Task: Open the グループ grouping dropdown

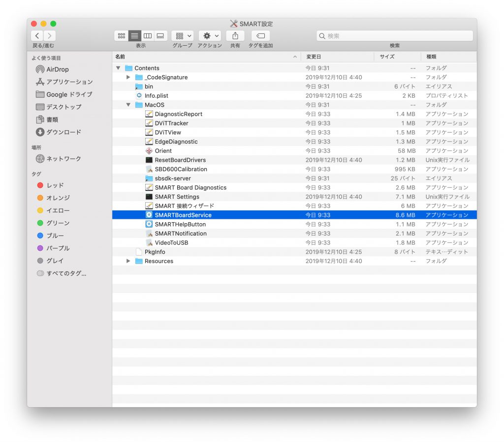Action: click(183, 35)
